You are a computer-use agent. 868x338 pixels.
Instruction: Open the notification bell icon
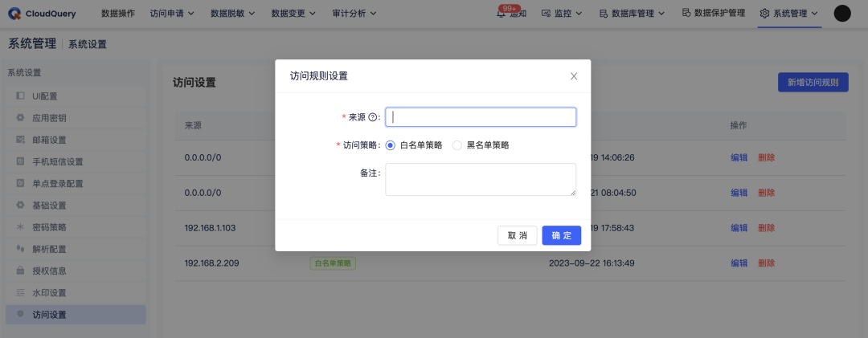[501, 14]
